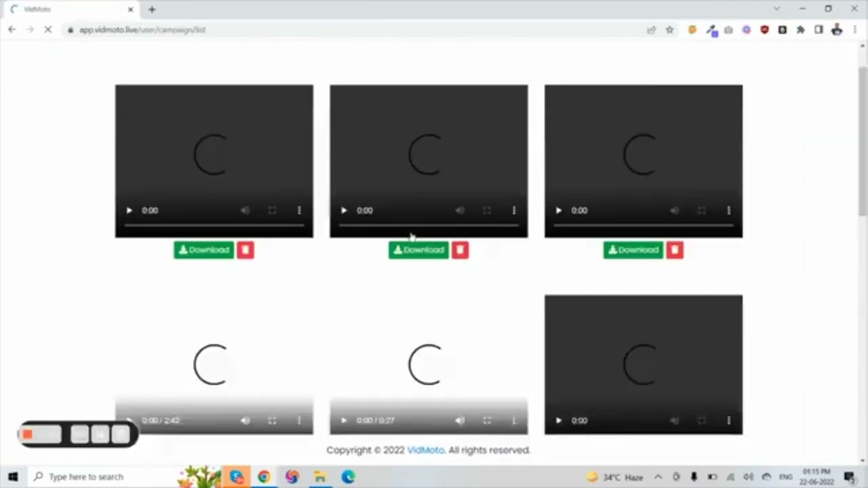Viewport: 868px width, 488px height.
Task: Open more options on top-left video
Action: point(299,210)
